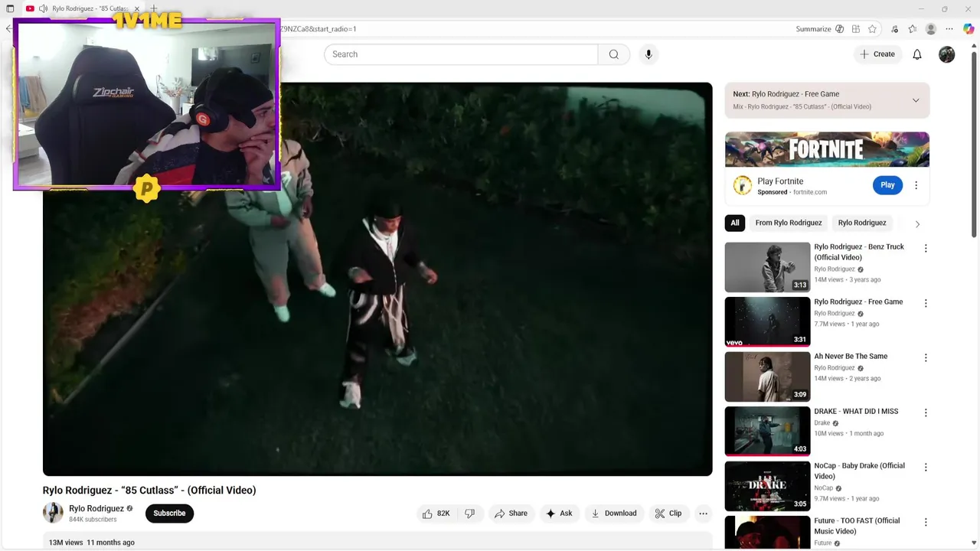Viewport: 980px width, 551px height.
Task: Start voice search with the microphone icon
Action: point(648,54)
